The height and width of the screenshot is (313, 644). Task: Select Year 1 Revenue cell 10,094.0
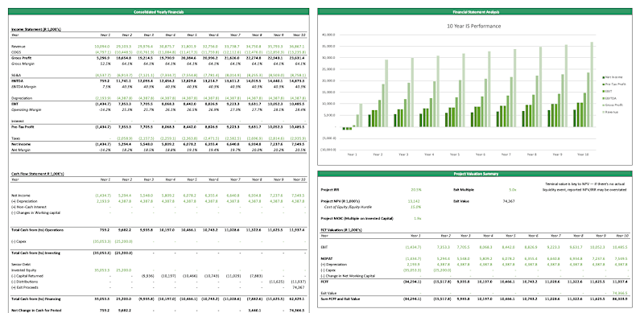point(102,47)
